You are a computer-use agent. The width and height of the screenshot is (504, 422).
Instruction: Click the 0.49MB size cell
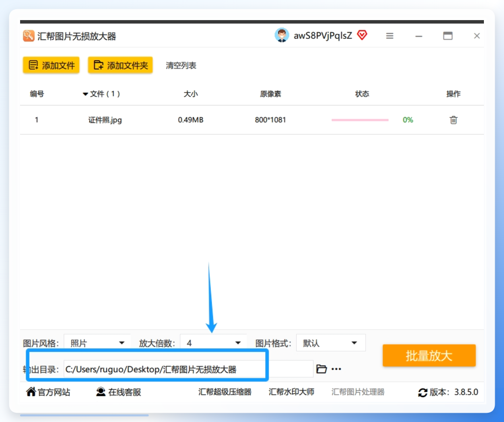pos(191,120)
